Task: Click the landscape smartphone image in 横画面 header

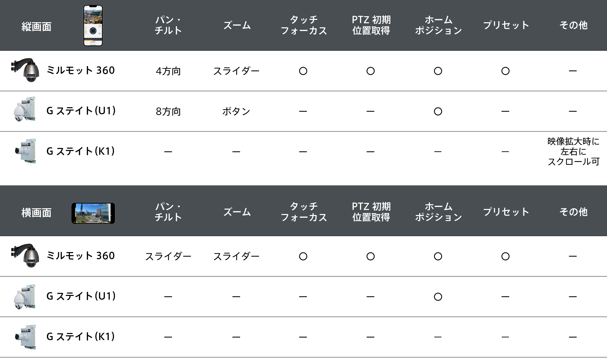Action: point(93,213)
